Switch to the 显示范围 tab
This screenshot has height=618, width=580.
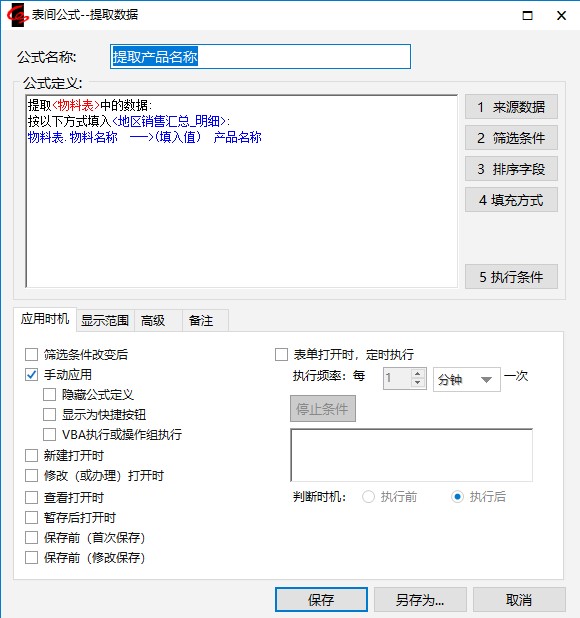point(105,320)
